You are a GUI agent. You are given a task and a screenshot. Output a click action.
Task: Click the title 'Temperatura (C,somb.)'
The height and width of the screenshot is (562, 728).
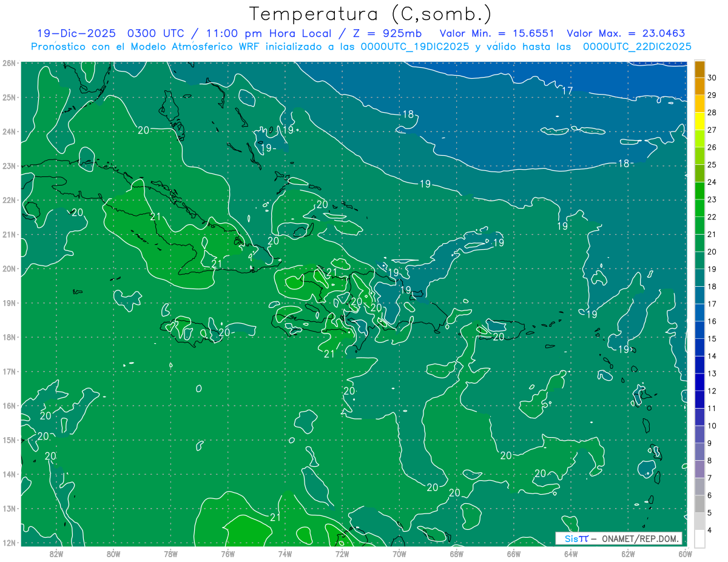point(371,14)
